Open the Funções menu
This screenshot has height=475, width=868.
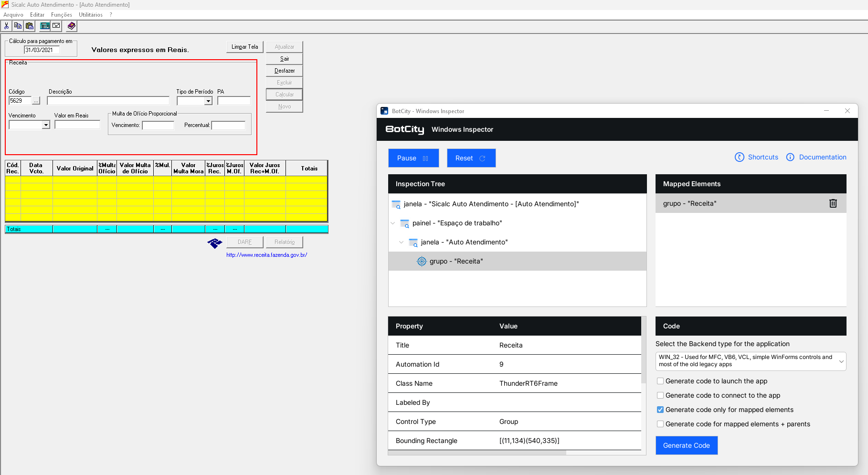pos(61,15)
